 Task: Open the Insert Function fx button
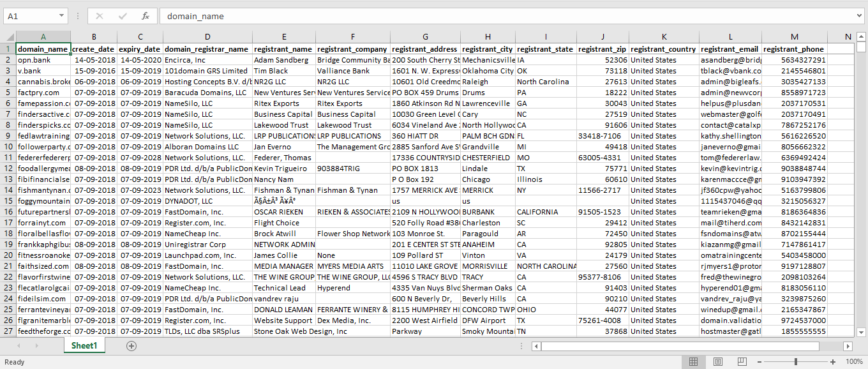coord(146,16)
